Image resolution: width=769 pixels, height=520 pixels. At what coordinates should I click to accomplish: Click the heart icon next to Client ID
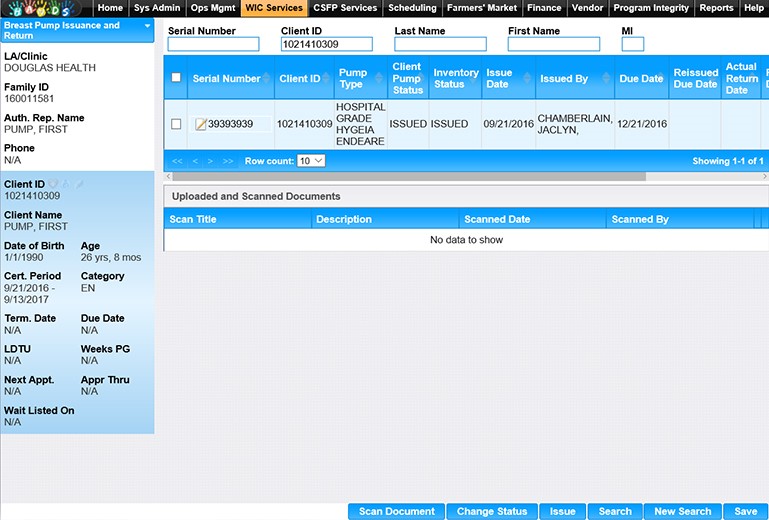click(54, 184)
